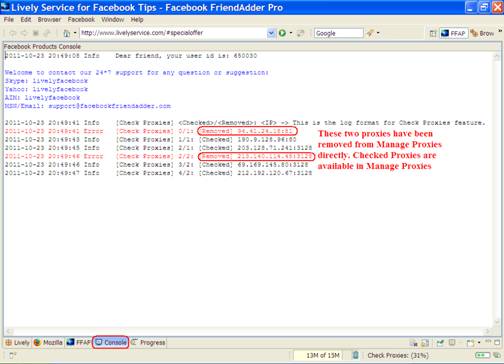Click the 'AIM: livelyfacebook' line
This screenshot has width=504, height=364.
42,98
